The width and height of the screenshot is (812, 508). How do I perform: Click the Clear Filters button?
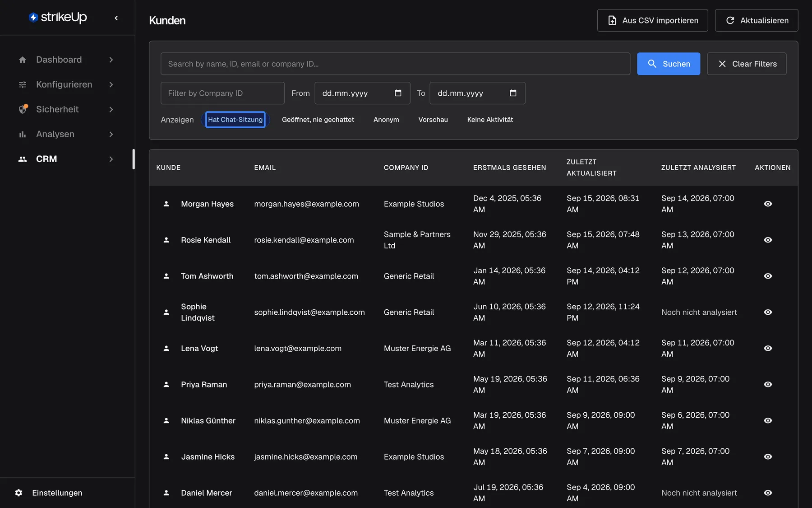coord(747,64)
